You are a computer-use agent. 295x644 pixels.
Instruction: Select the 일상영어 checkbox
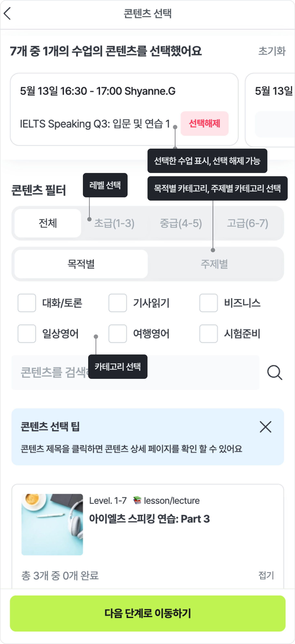(27, 334)
